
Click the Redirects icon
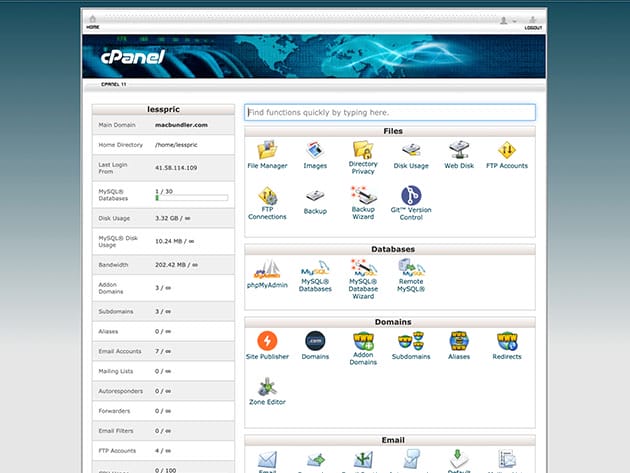(507, 342)
